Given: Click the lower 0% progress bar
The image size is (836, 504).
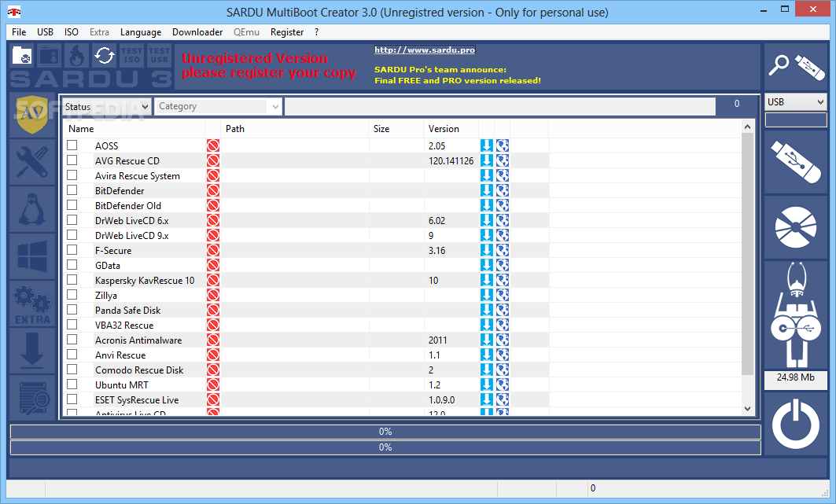Looking at the screenshot, I should coord(385,447).
